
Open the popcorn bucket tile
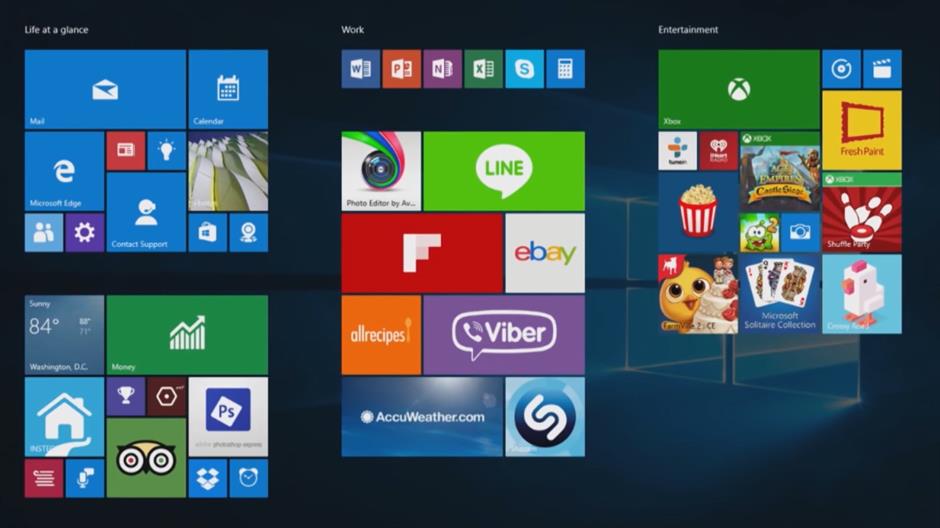pos(698,212)
